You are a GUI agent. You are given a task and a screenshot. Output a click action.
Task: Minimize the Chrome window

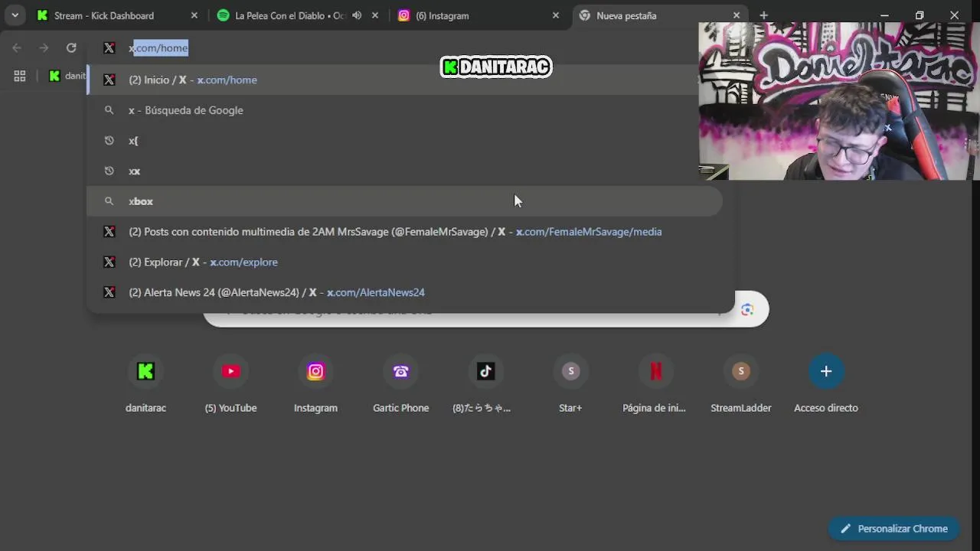tap(884, 15)
